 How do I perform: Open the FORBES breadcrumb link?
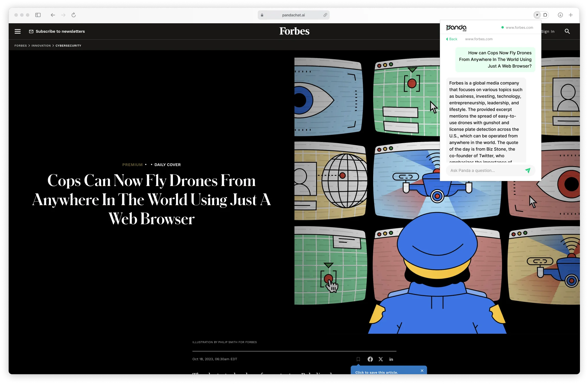(20, 45)
